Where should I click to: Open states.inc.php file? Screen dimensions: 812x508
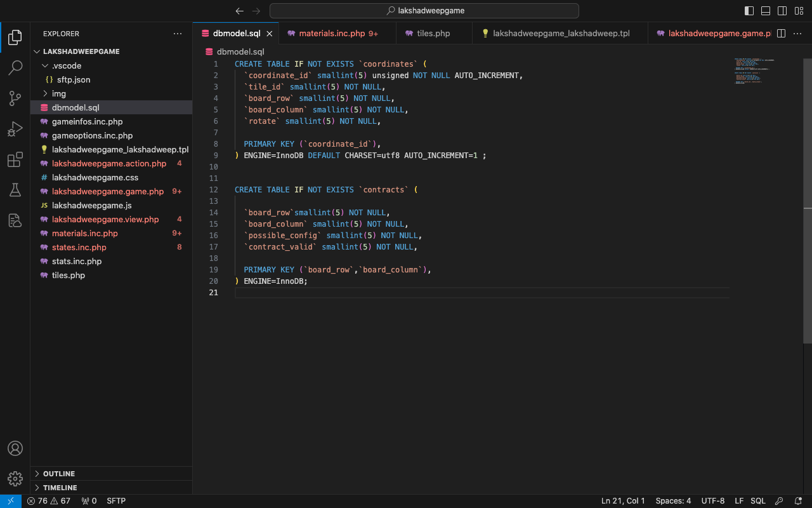111,247
